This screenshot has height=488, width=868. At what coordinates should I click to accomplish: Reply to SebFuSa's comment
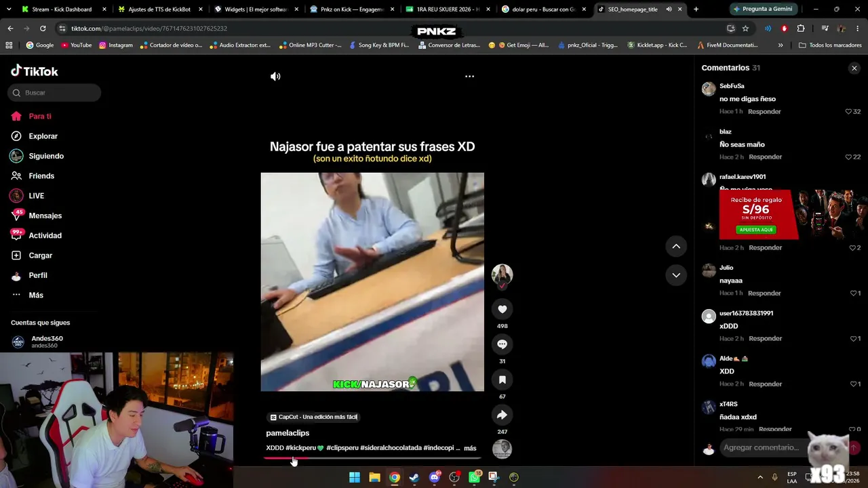(764, 111)
